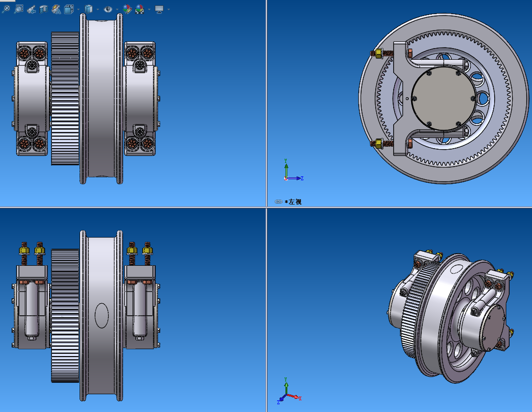Click the View Settings monitor icon
The height and width of the screenshot is (412, 532).
point(159,10)
